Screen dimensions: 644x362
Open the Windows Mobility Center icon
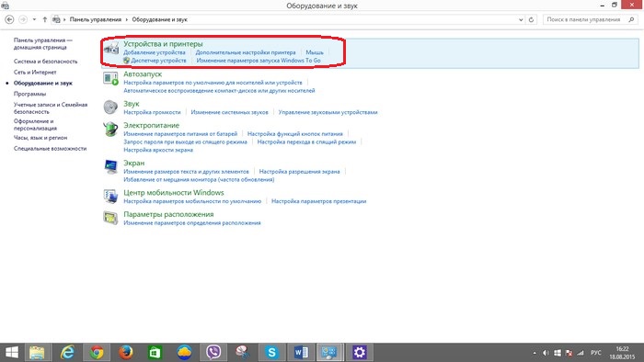111,197
